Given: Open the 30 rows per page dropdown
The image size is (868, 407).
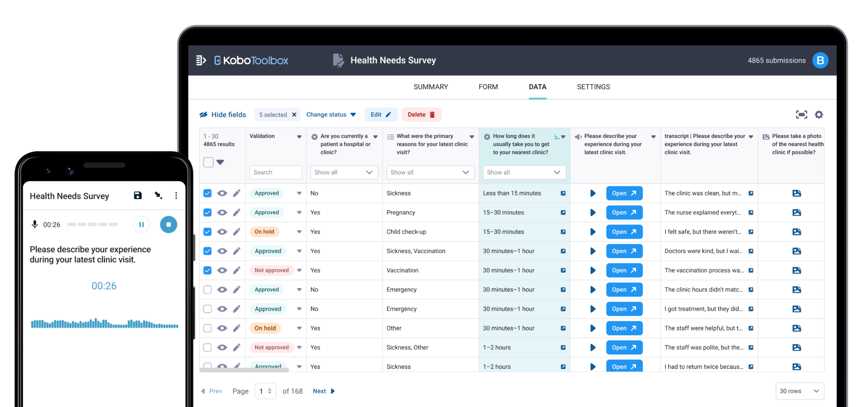Looking at the screenshot, I should pos(799,391).
